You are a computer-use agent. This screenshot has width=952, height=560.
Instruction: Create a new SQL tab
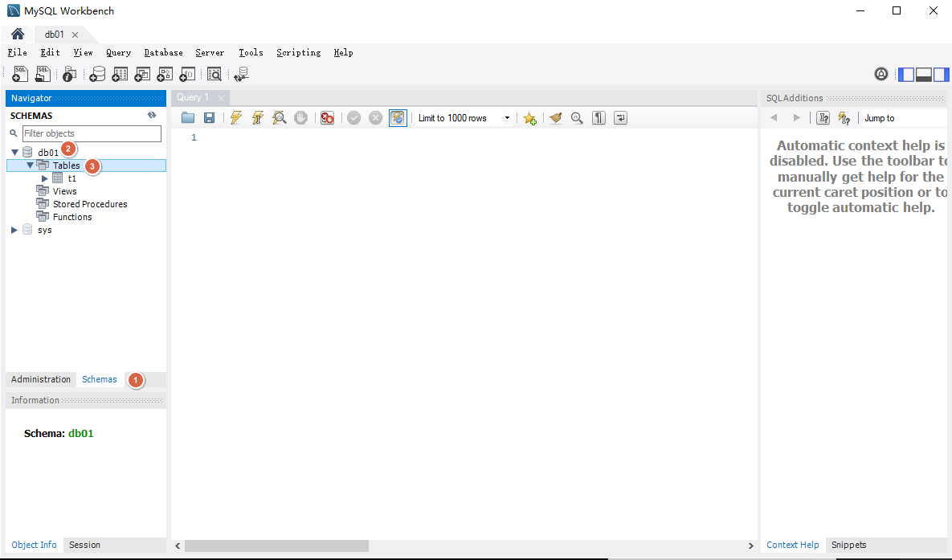(x=20, y=74)
